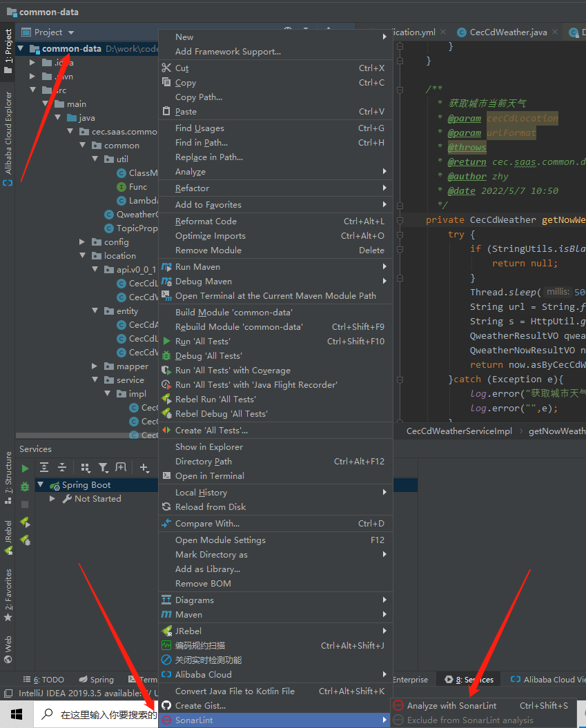Expand the Not Started services node
Image resolution: width=586 pixels, height=728 pixels.
[52, 499]
